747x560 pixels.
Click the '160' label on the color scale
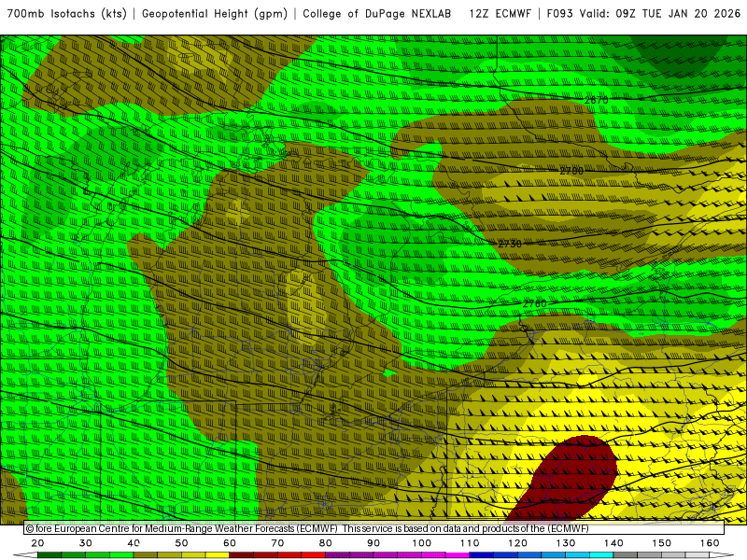coord(710,543)
